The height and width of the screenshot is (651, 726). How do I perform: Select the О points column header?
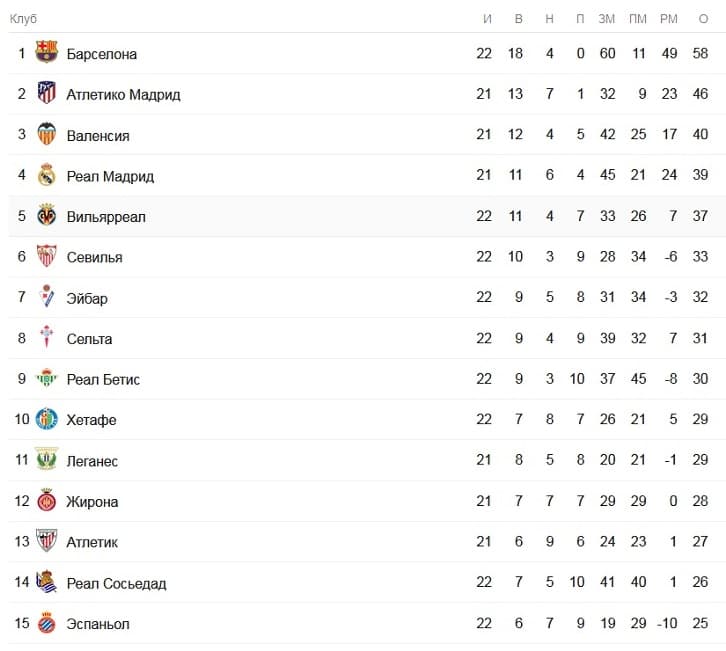pos(703,19)
